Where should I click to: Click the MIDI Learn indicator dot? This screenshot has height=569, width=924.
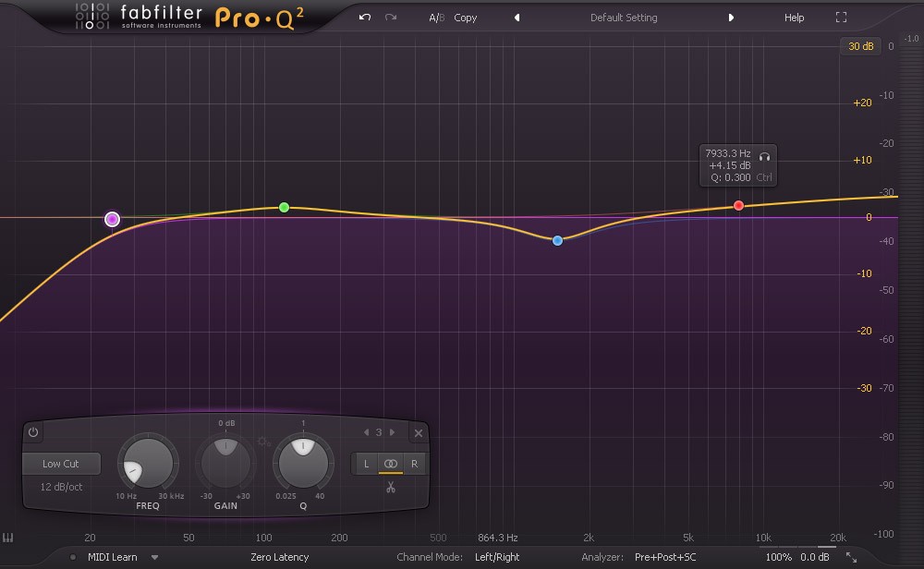(x=72, y=557)
